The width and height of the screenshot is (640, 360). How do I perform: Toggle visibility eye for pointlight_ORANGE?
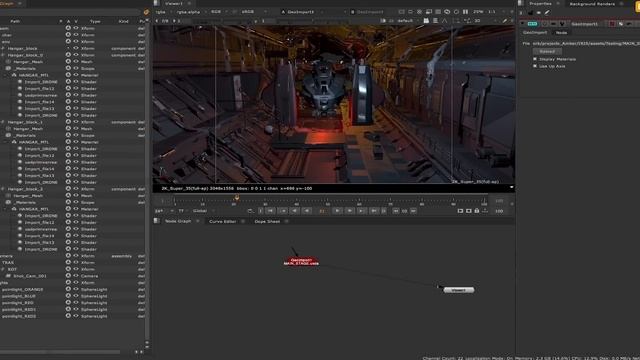tap(76, 289)
